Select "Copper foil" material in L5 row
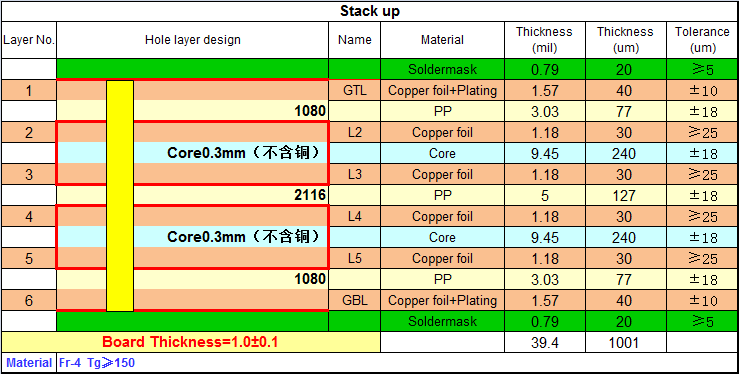This screenshot has width=739, height=374. [442, 258]
